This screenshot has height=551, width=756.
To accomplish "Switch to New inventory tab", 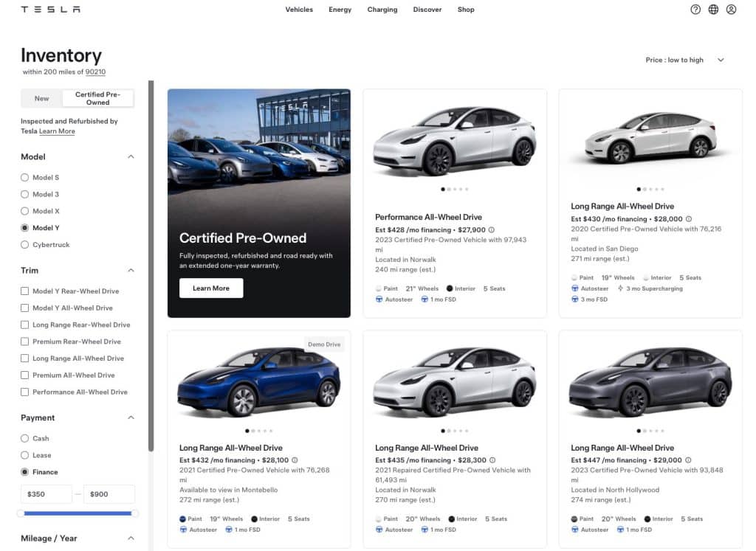I will point(41,98).
